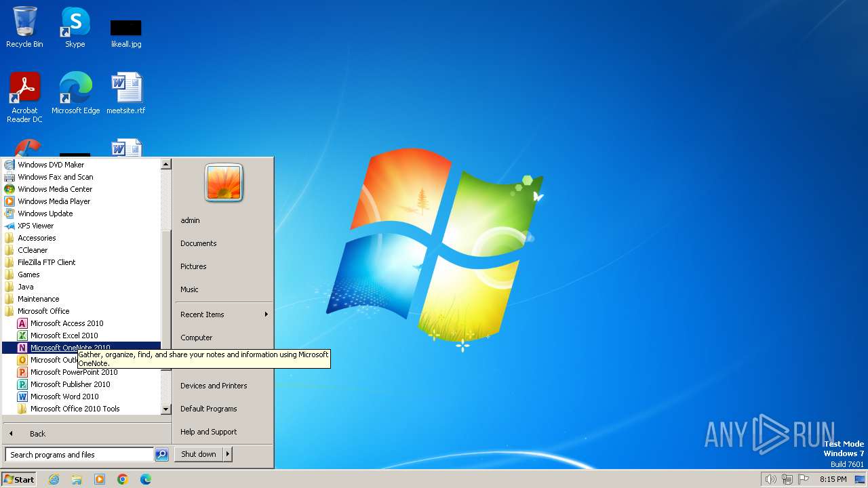Image resolution: width=868 pixels, height=488 pixels.
Task: Collapse the Microsoft Office folder
Action: click(81, 311)
